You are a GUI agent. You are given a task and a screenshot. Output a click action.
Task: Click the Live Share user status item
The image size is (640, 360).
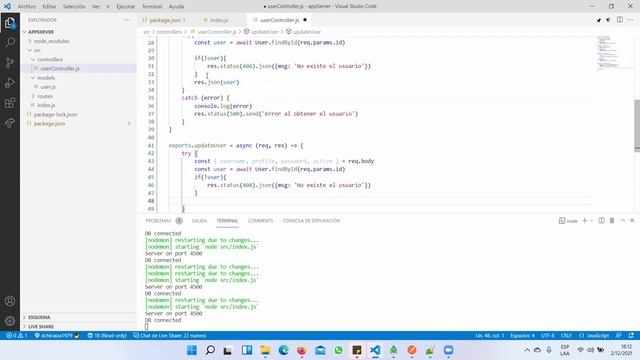tap(57, 336)
